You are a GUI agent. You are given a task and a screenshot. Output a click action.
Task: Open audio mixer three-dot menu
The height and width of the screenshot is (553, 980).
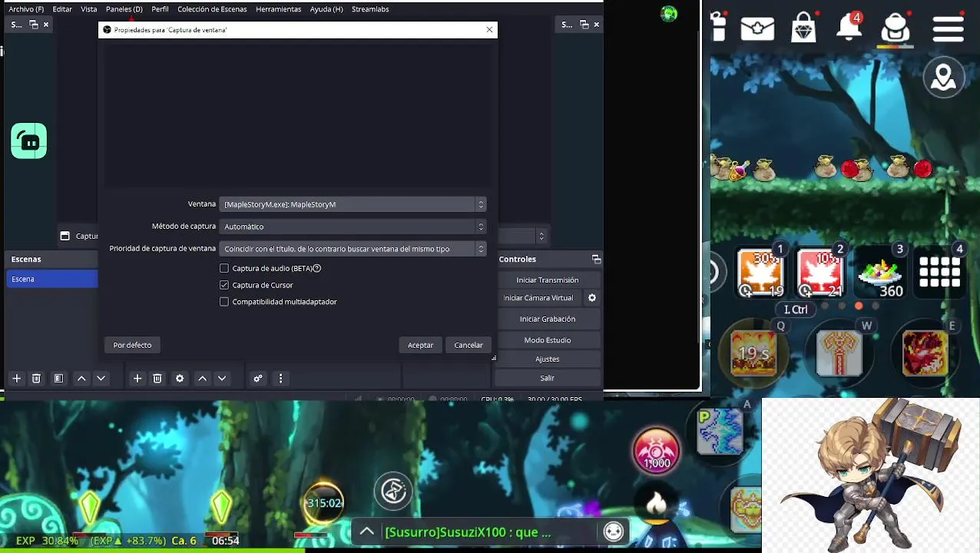(x=280, y=378)
